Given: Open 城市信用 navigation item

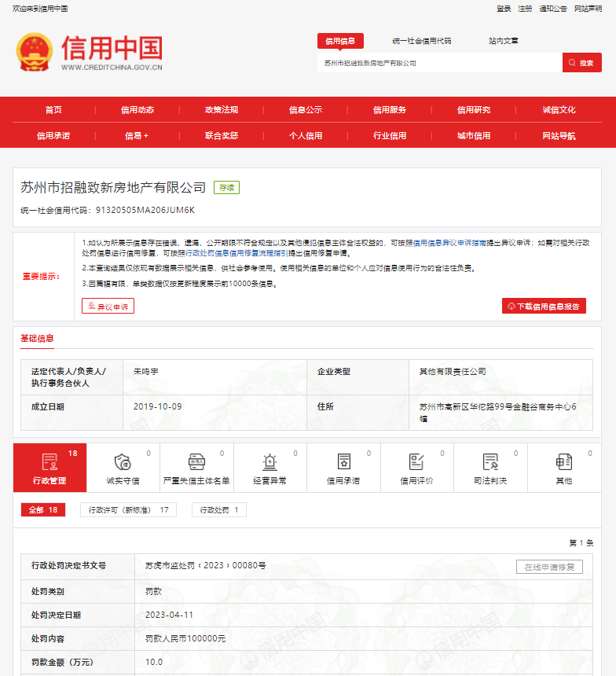Looking at the screenshot, I should [x=474, y=136].
